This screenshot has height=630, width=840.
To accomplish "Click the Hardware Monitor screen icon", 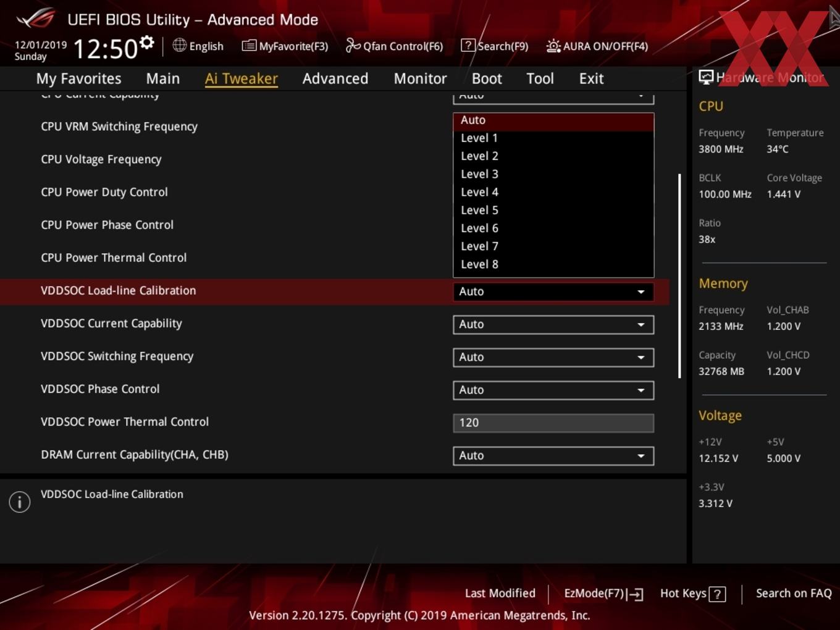I will (x=706, y=77).
